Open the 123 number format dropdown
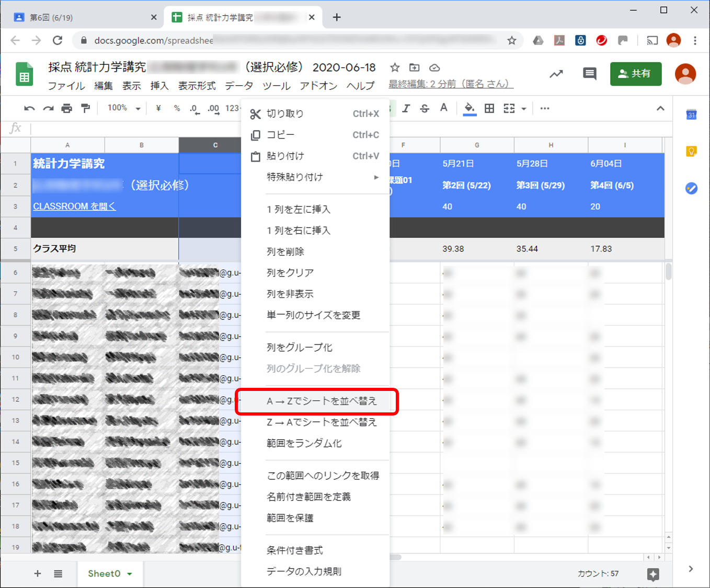Screen dimensions: 710x588 (x=232, y=108)
